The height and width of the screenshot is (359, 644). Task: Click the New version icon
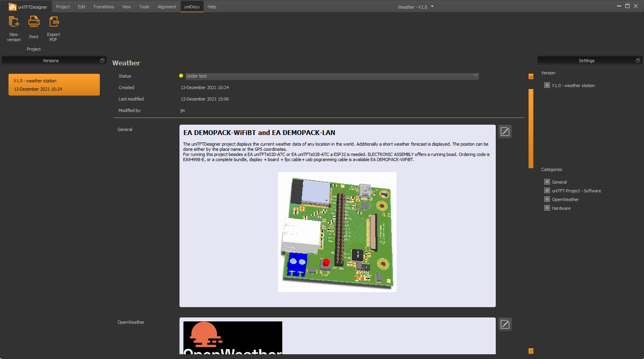pyautogui.click(x=14, y=22)
